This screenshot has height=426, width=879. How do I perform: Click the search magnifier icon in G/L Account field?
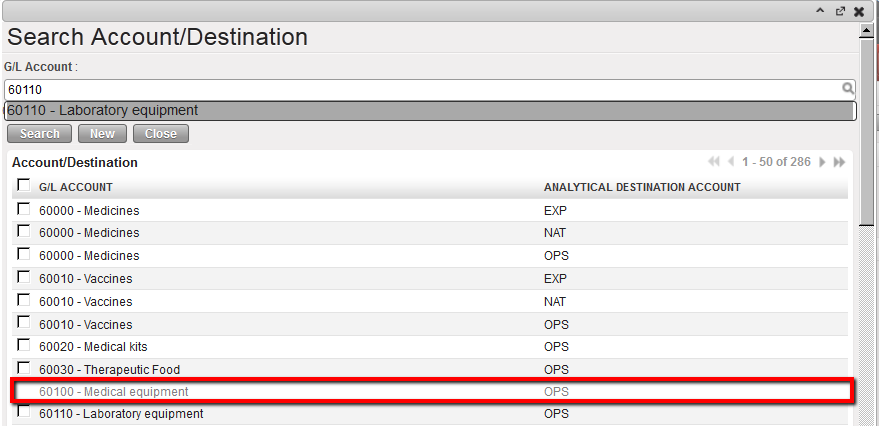coord(848,89)
